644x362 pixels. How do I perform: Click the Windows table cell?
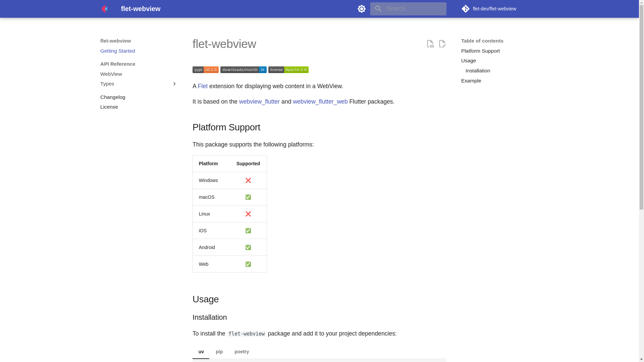pos(211,180)
